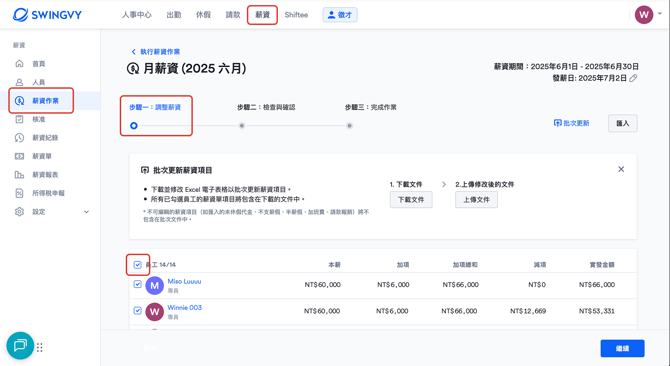Open the user profile avatar W
This screenshot has height=366, width=670.
click(644, 15)
